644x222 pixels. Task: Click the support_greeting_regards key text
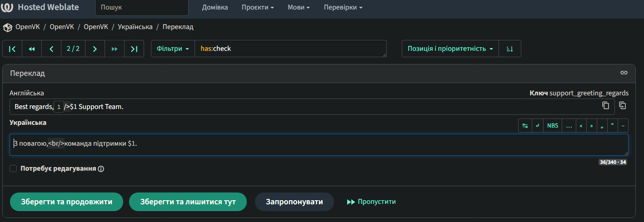pyautogui.click(x=589, y=93)
